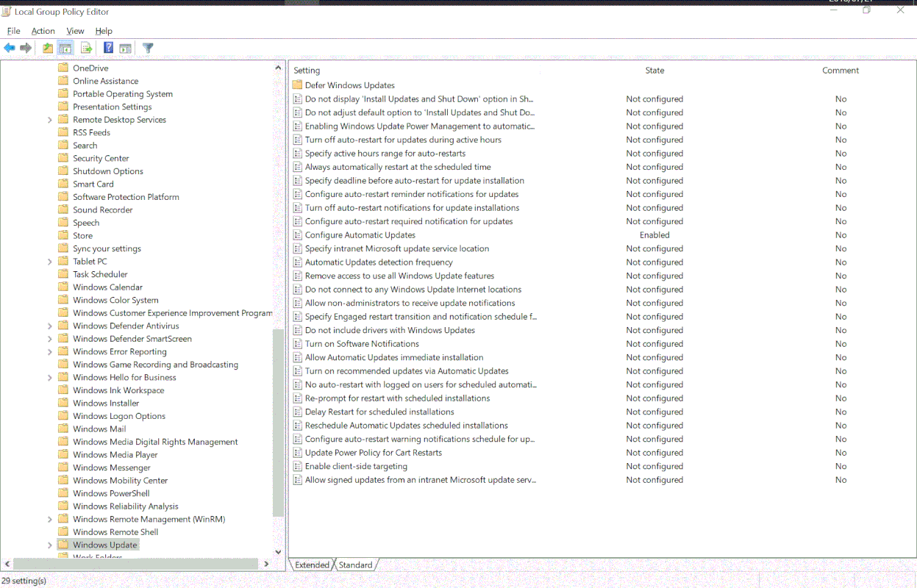The image size is (917, 588).
Task: Click the Local Group Policy Editor title icon
Action: coord(7,11)
